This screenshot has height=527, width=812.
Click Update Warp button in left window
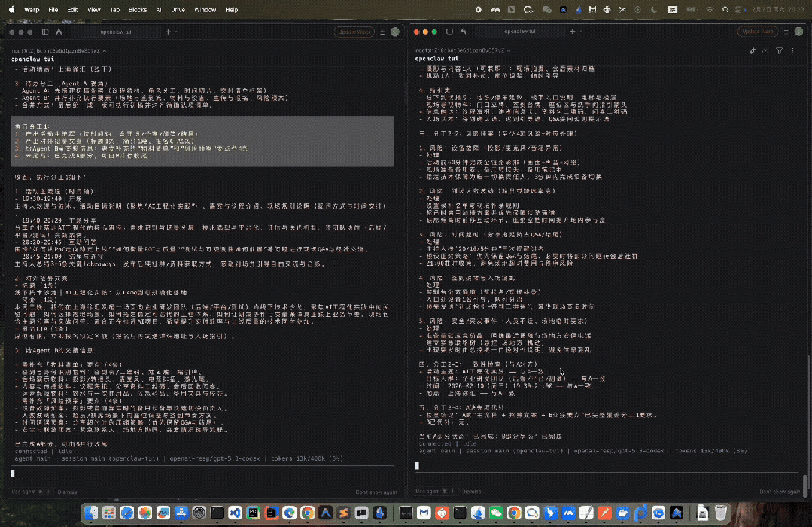(x=354, y=32)
